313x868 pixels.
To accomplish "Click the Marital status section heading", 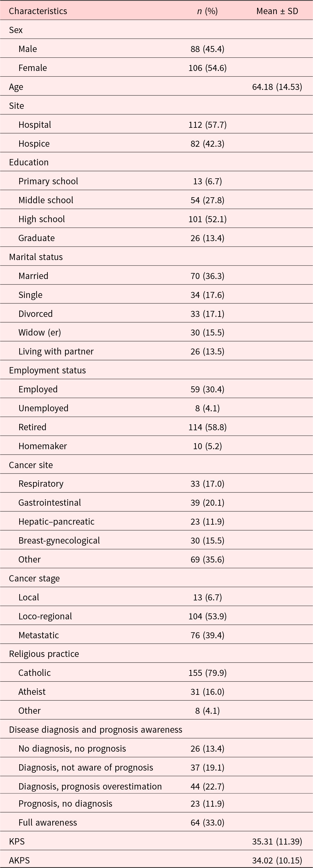I will 36,257.
